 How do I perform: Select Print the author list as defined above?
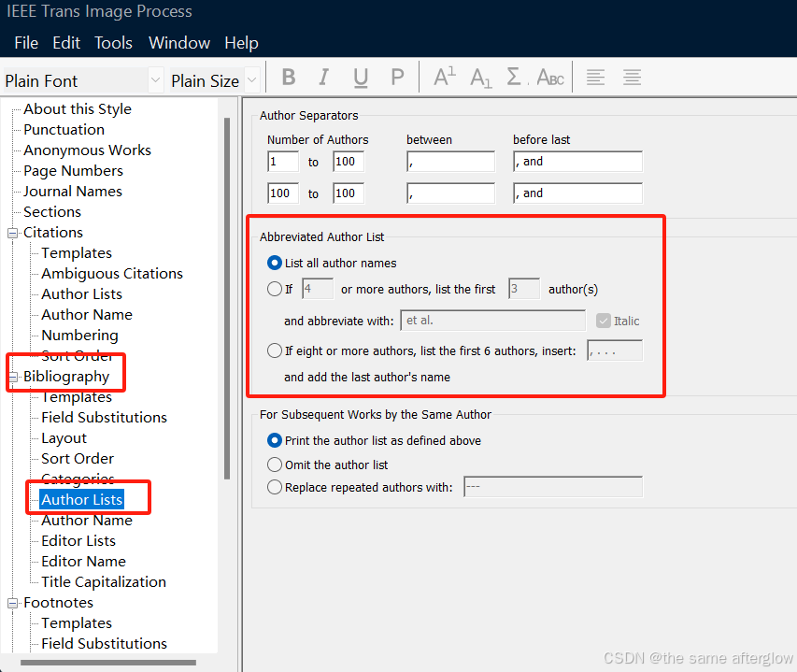click(x=275, y=440)
